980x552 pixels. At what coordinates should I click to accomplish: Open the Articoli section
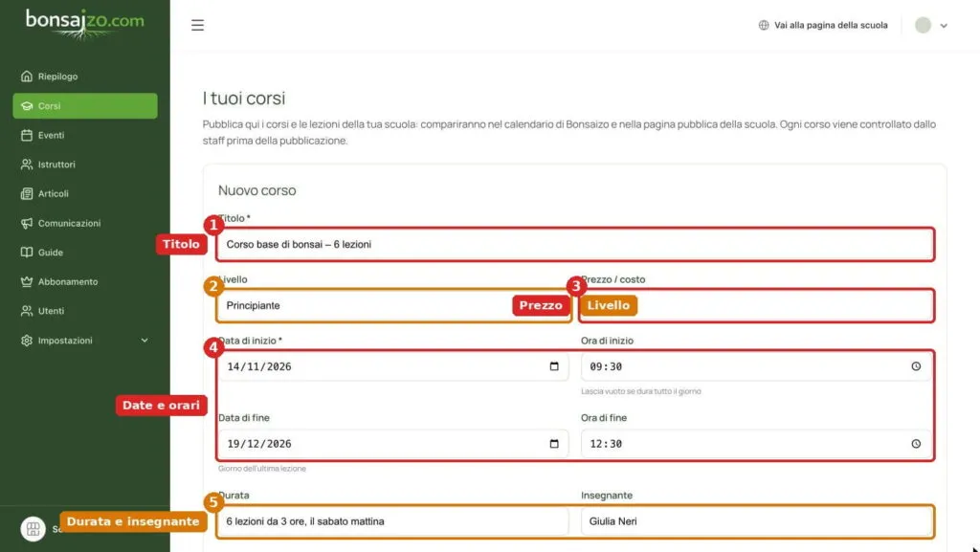pos(85,193)
